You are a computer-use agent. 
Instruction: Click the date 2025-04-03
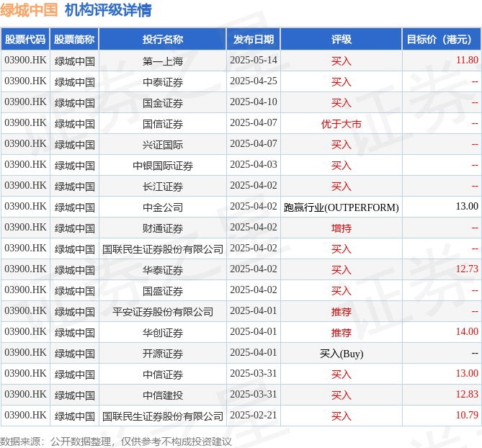(254, 164)
